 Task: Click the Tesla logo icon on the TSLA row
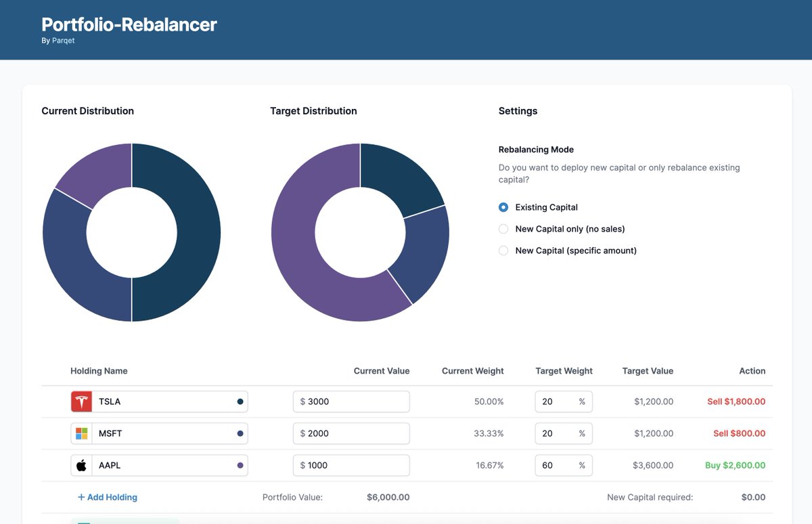pyautogui.click(x=81, y=401)
